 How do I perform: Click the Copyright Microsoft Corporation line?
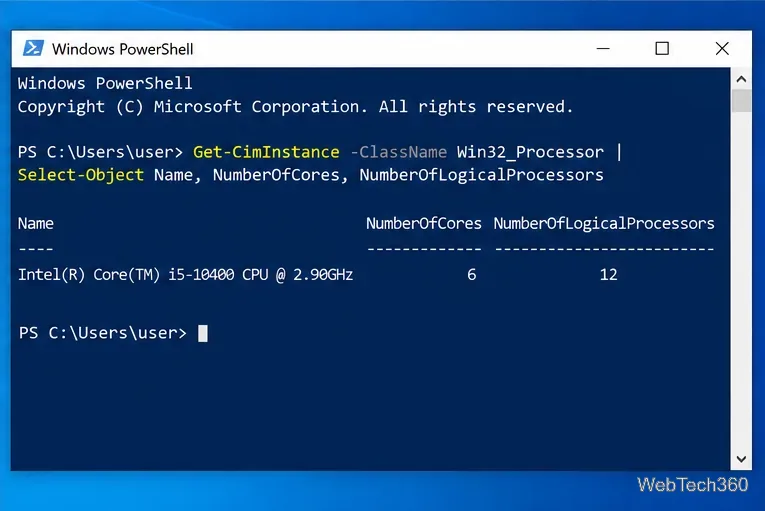[295, 107]
